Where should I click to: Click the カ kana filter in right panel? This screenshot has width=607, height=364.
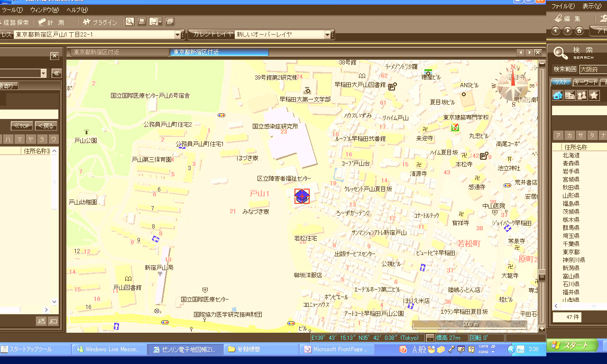click(570, 136)
